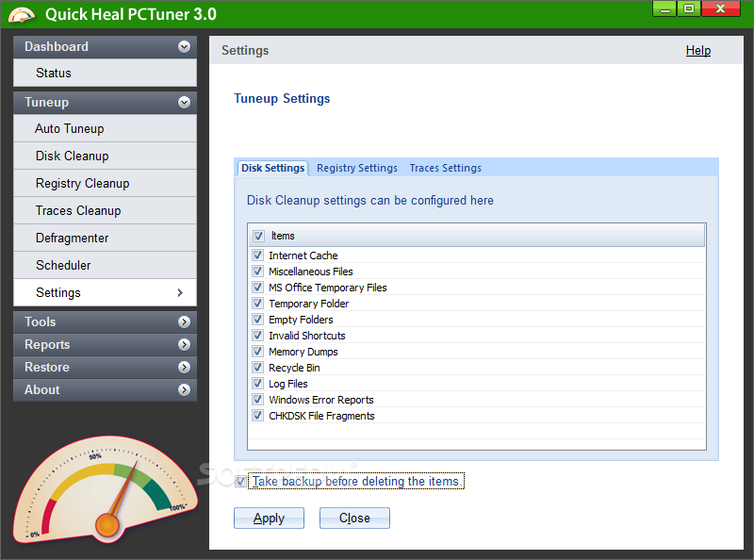The height and width of the screenshot is (560, 754).
Task: Switch to the Registry Settings tab
Action: [357, 168]
